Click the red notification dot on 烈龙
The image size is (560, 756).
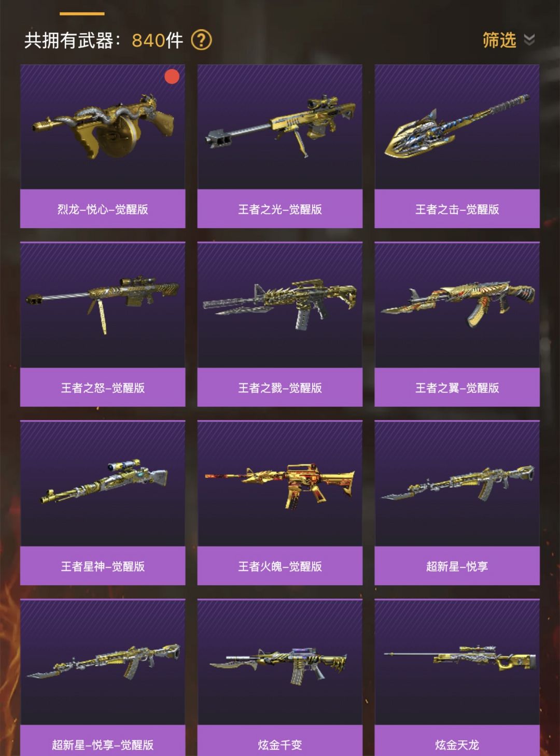172,77
